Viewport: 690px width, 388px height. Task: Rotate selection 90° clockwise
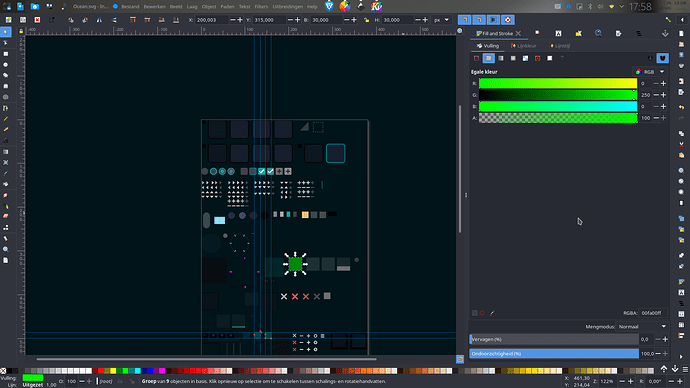pos(85,20)
